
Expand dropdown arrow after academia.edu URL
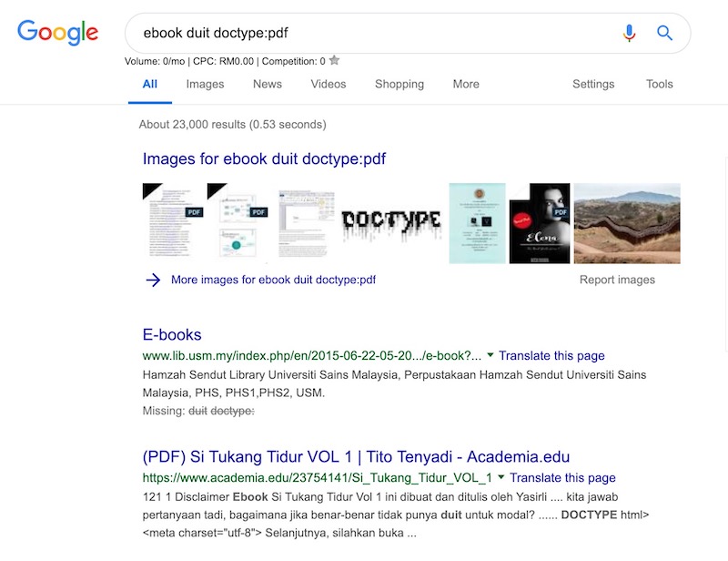point(501,477)
